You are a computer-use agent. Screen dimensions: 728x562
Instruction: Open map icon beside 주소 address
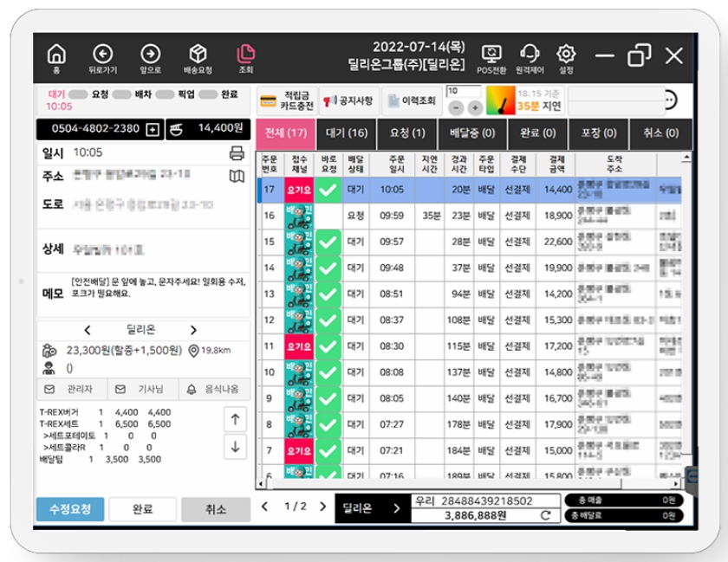click(237, 177)
